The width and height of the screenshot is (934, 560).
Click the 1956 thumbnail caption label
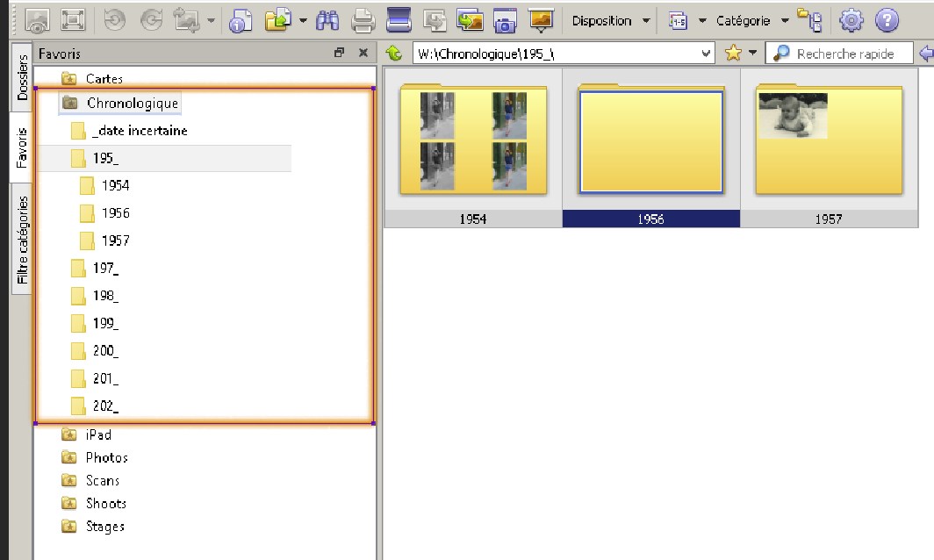click(651, 219)
